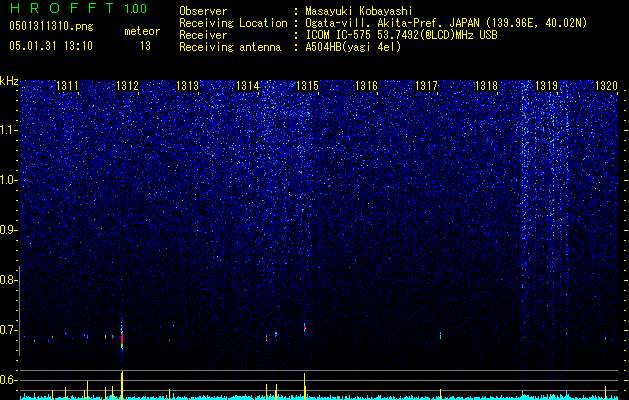The height and width of the screenshot is (400, 629).
Task: Click the antenna text A504HB(yagi 4el)
Action: tap(353, 47)
